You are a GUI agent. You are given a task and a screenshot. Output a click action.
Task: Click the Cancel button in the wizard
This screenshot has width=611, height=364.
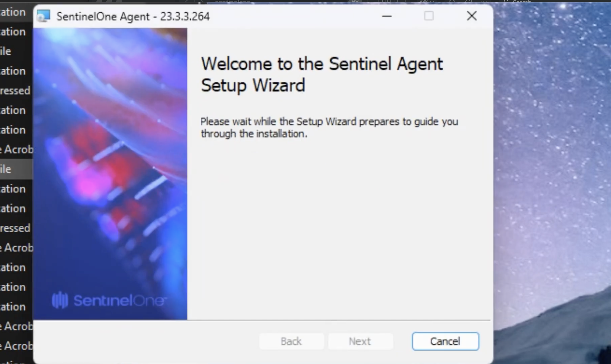coord(445,341)
